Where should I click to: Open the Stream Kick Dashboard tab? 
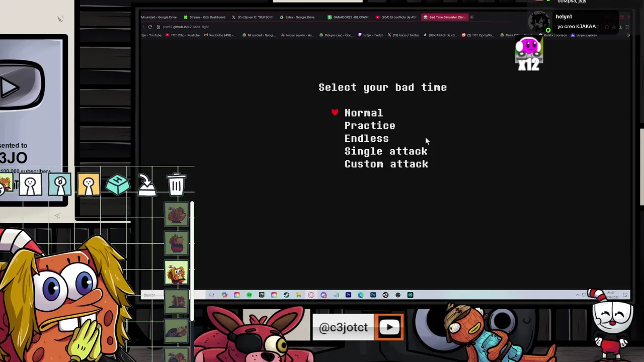(x=204, y=17)
